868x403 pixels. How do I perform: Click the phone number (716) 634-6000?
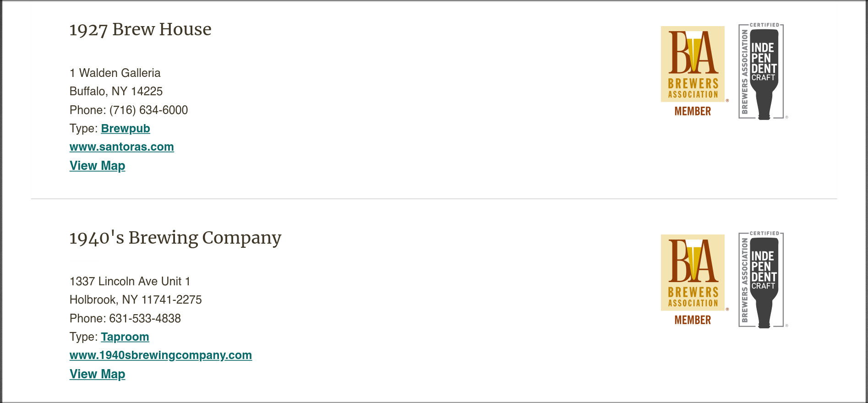click(x=148, y=110)
